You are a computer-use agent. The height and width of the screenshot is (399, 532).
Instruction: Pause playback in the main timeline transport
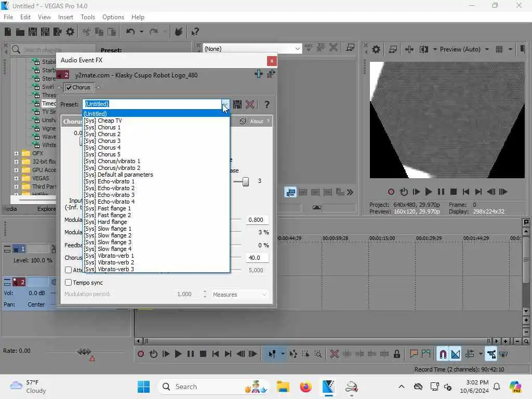[x=190, y=354]
